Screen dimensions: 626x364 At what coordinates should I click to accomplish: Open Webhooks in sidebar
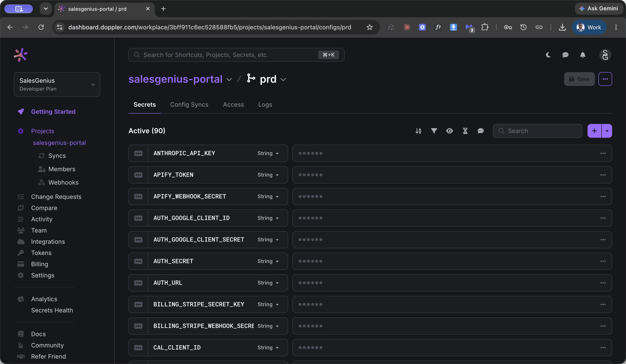pyautogui.click(x=63, y=182)
